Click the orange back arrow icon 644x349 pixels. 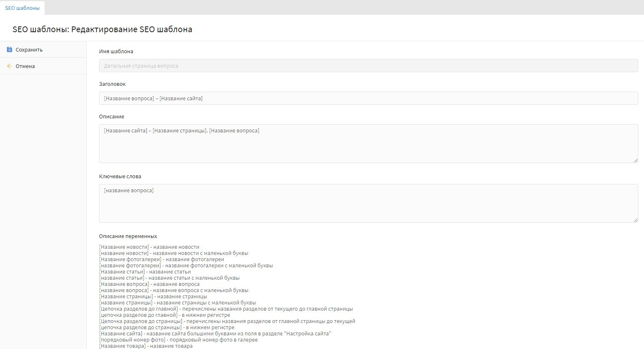pos(9,66)
